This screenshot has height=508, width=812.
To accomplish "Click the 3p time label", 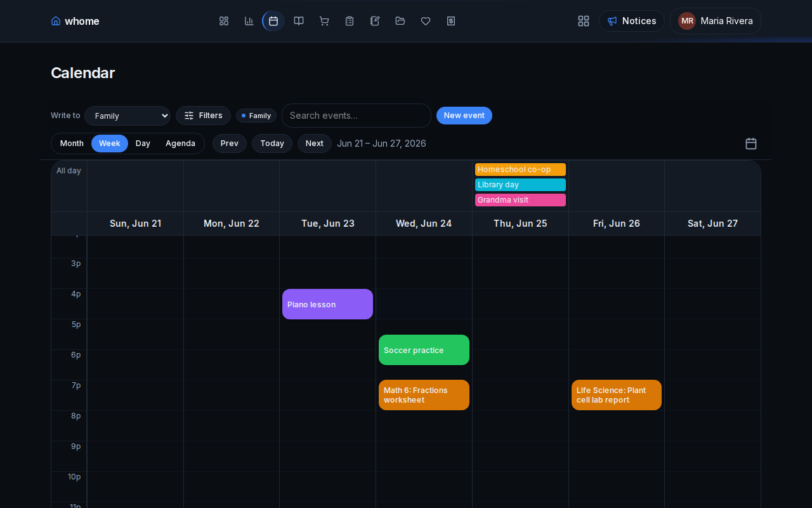I will tap(76, 264).
